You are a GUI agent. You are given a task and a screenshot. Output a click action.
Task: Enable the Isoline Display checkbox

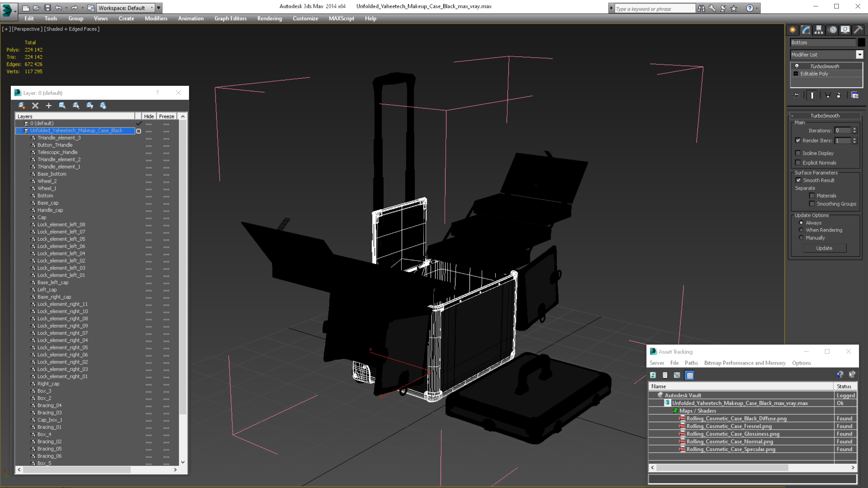pyautogui.click(x=797, y=153)
